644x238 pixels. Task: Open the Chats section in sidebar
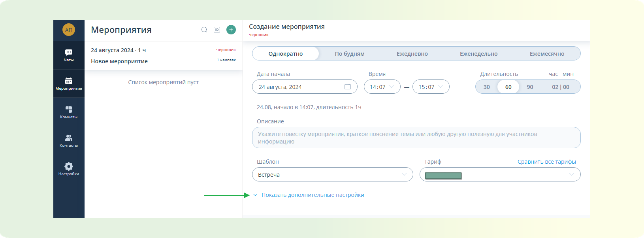tap(69, 55)
